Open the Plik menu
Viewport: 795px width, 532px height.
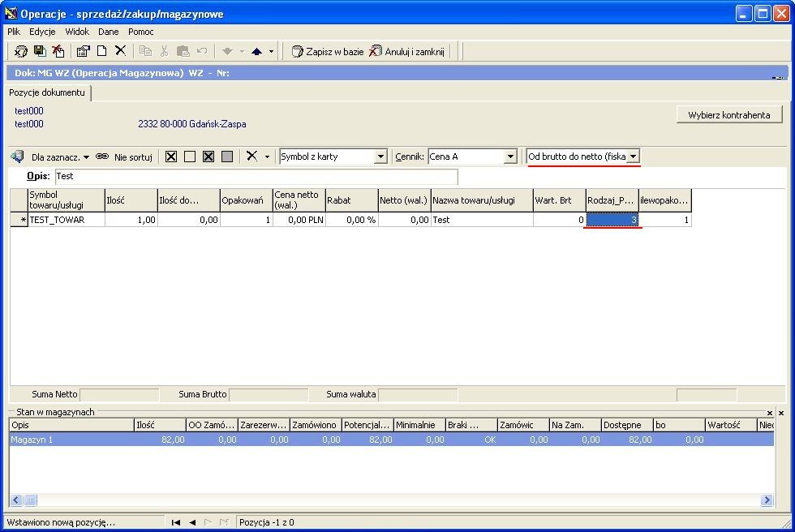14,32
